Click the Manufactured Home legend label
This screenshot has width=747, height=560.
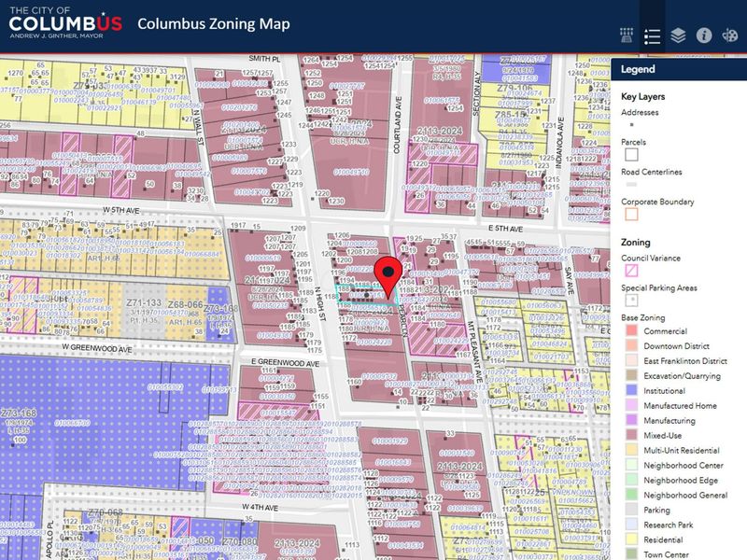(x=681, y=406)
